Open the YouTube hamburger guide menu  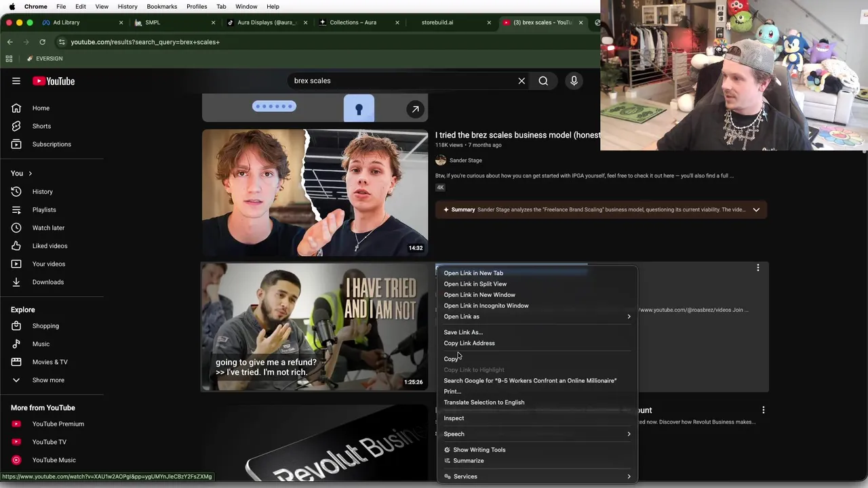coord(16,81)
